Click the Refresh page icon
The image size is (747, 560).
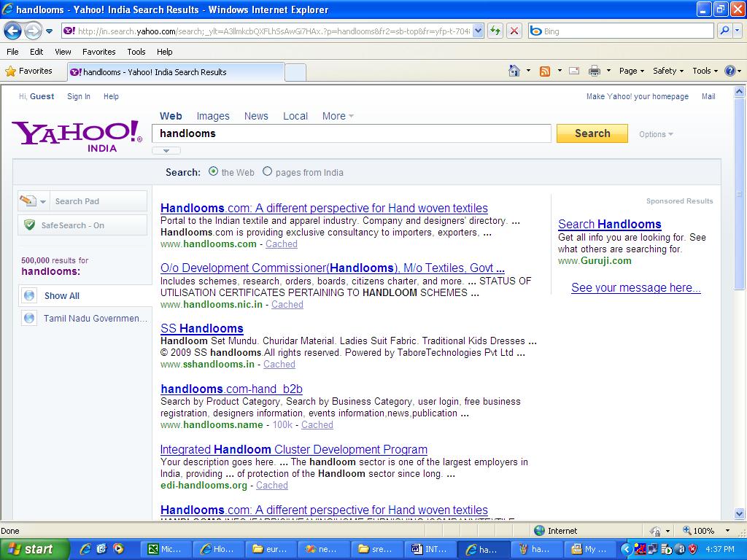coord(495,31)
